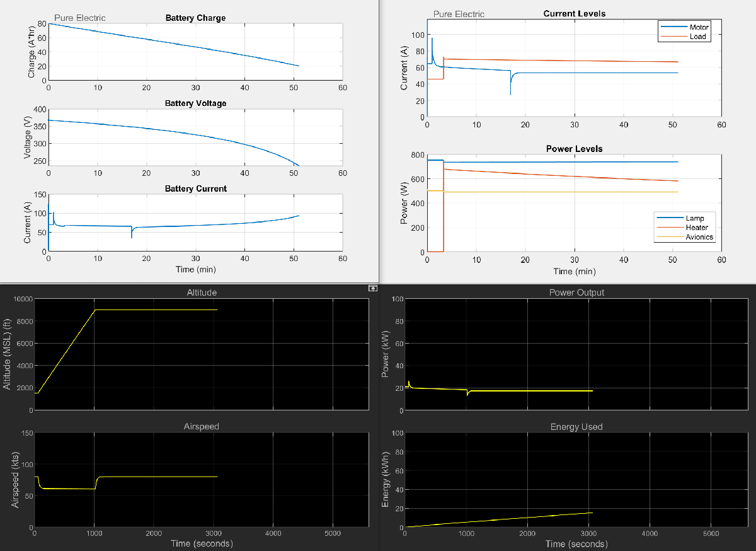Click the pop-out icon above the Altitude scope

coord(372,288)
